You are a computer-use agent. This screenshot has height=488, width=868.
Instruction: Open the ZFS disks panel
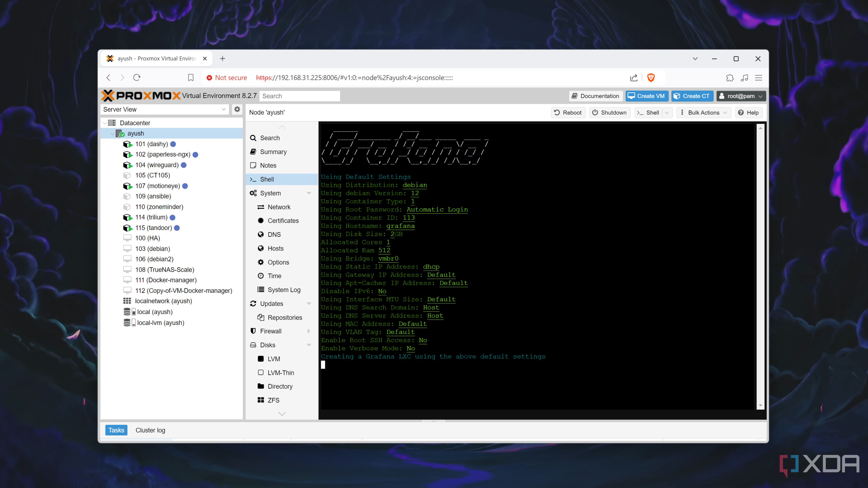pos(282,400)
